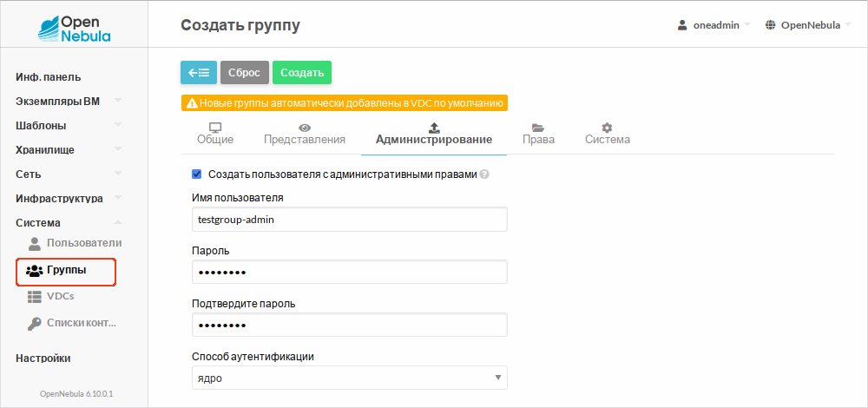
Task: Click the back-to-list arrow button
Action: click(199, 73)
